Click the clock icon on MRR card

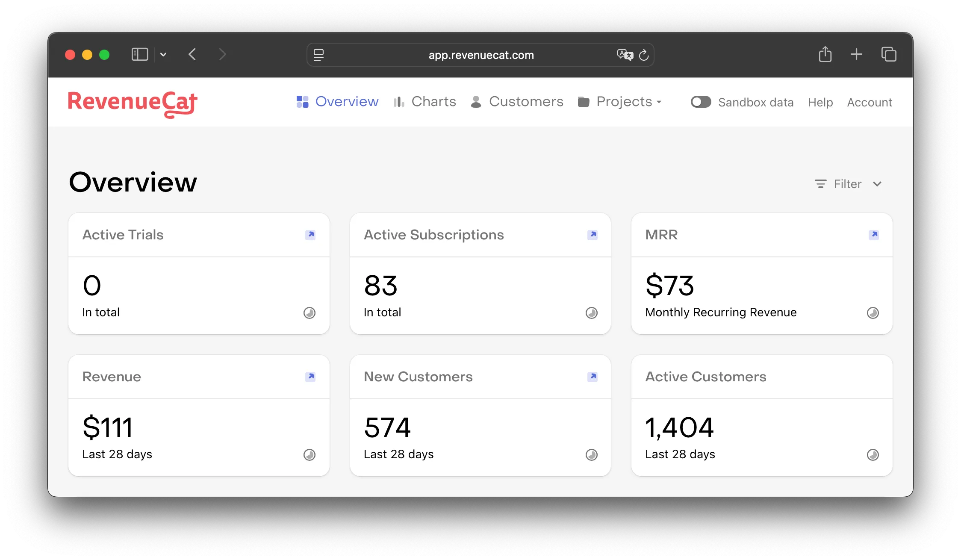(x=873, y=313)
